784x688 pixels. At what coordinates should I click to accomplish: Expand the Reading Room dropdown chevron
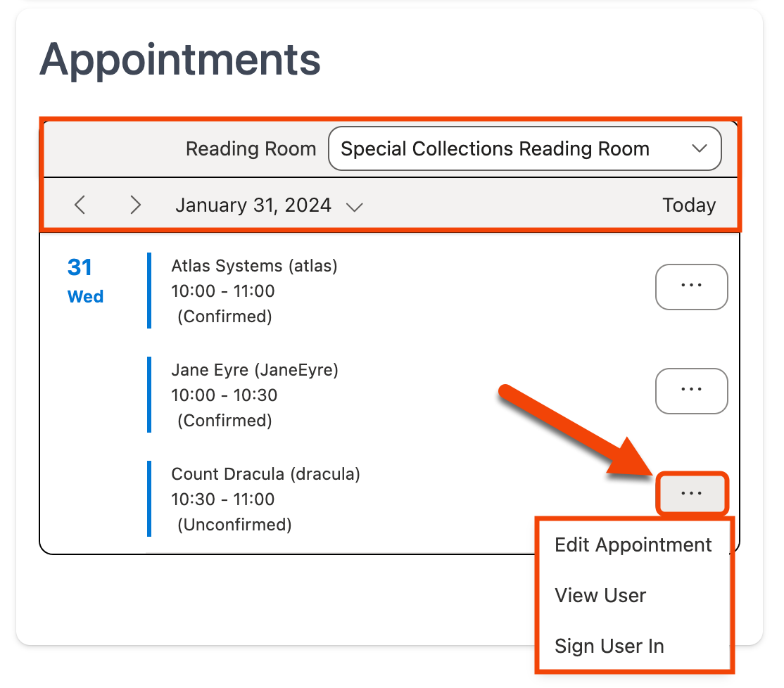click(698, 148)
